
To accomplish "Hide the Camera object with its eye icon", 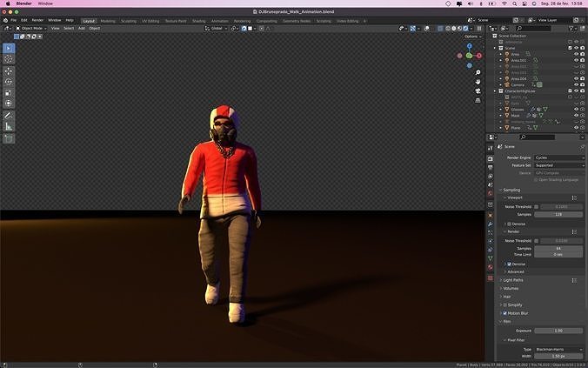I will [576, 84].
